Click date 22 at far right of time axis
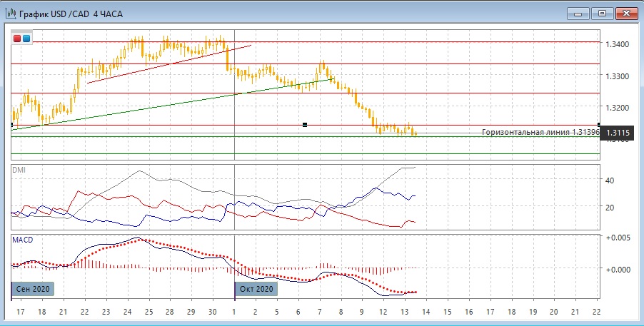Image resolution: width=644 pixels, height=326 pixels. click(598, 312)
